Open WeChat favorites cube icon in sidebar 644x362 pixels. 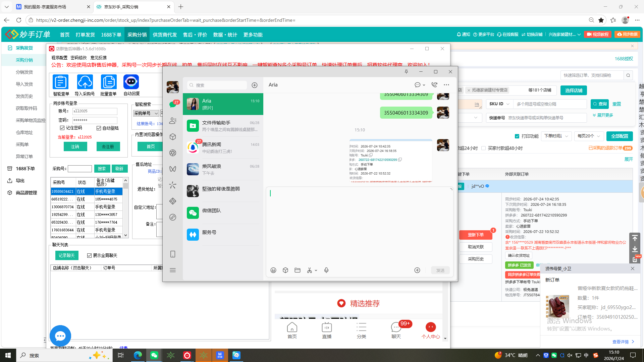tap(173, 137)
